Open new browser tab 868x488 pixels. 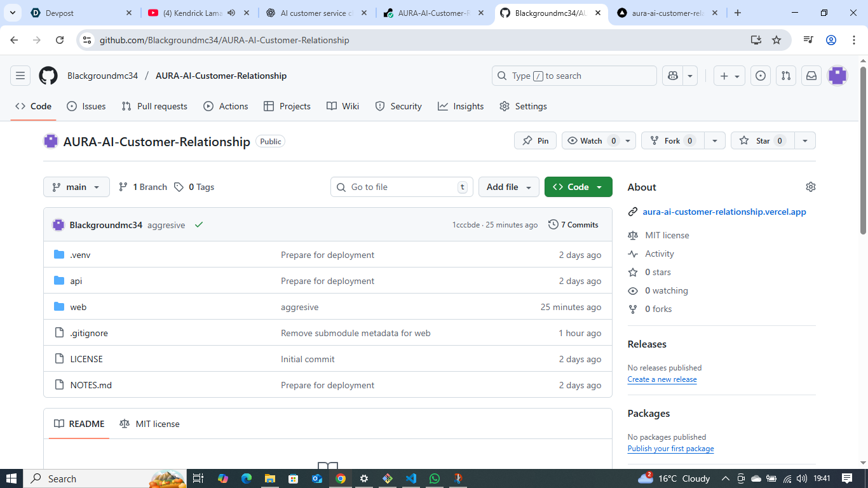point(738,13)
